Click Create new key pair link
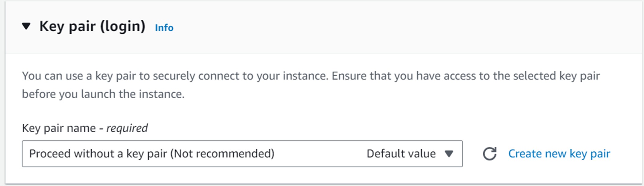Screen dimensions: 644x186 559,154
